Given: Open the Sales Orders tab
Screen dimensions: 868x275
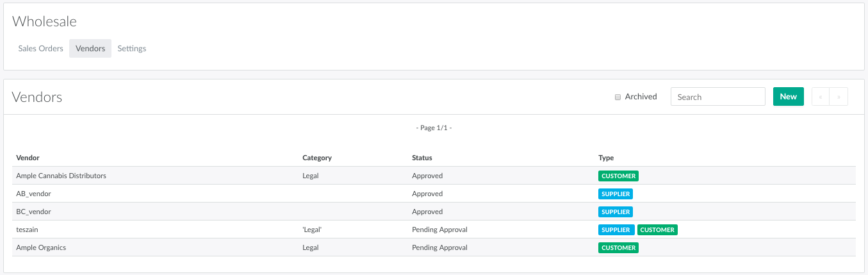Looking at the screenshot, I should [40, 49].
